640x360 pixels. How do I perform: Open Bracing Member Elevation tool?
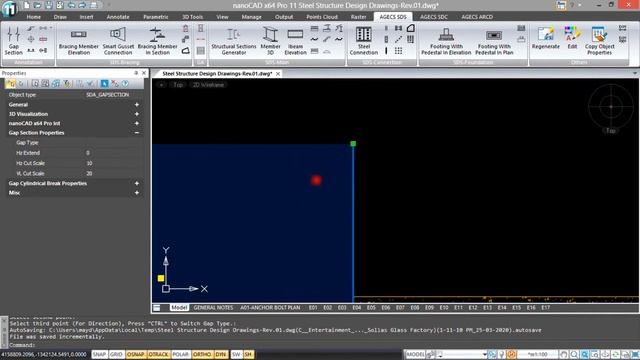[78, 41]
